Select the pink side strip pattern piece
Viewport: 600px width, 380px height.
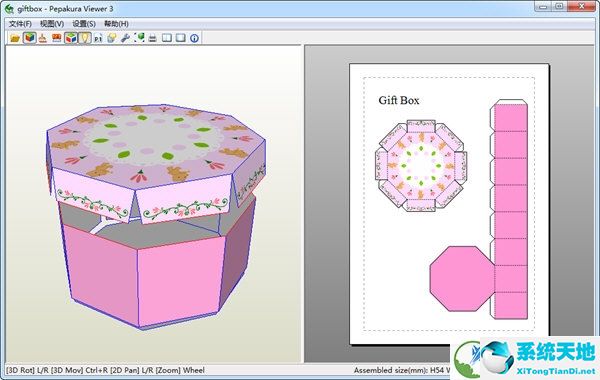click(x=509, y=209)
